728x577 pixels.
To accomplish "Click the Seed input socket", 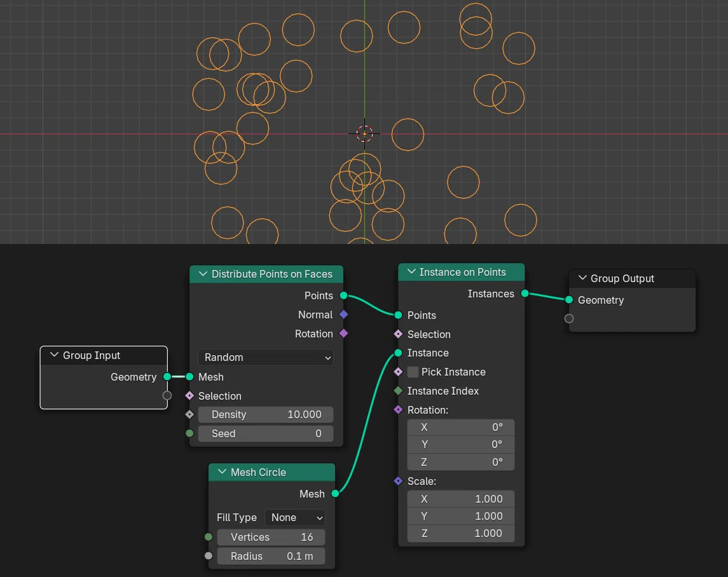I will point(189,433).
